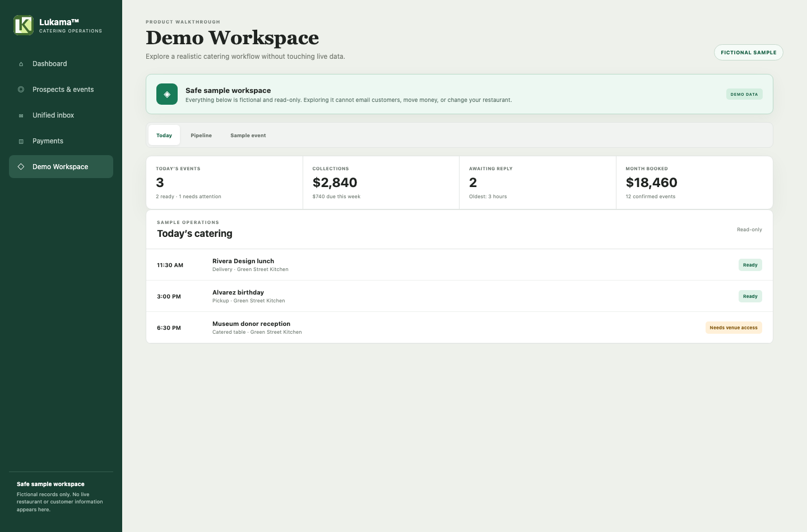The width and height of the screenshot is (807, 532).
Task: Click the Dashboard home icon
Action: point(21,64)
